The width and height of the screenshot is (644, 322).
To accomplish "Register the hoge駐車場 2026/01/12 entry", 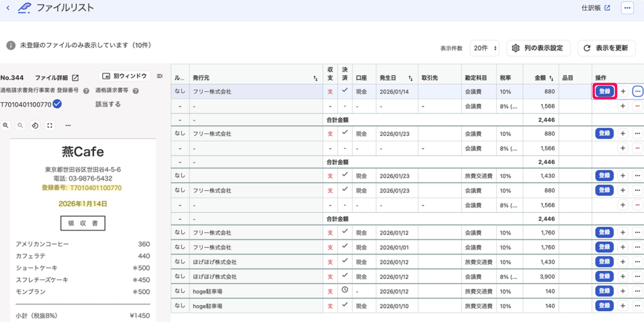I will 605,291.
